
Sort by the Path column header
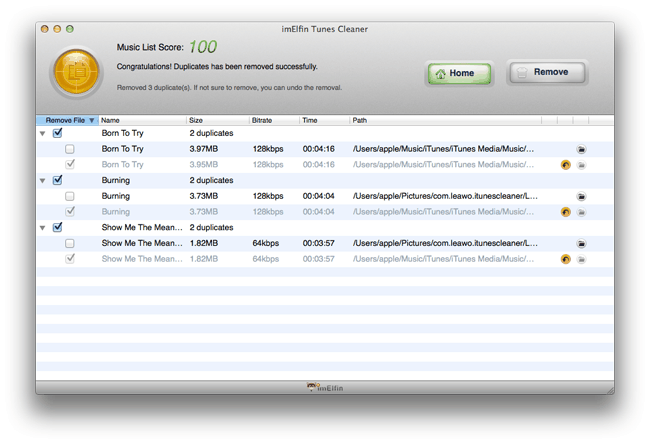coord(446,121)
